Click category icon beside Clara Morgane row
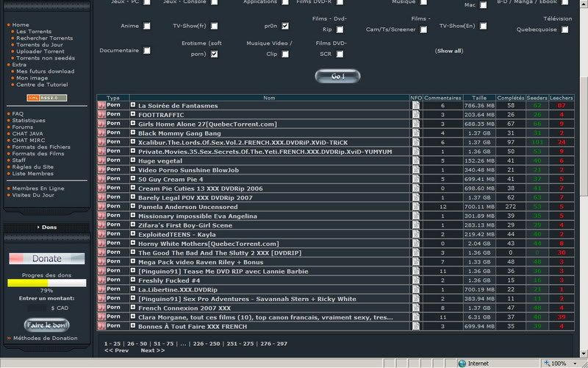 (x=101, y=317)
